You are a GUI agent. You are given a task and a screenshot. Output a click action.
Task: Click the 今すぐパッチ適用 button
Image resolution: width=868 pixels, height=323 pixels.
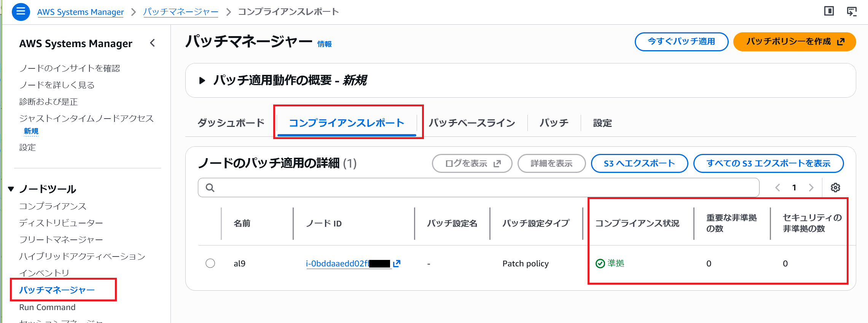pyautogui.click(x=681, y=41)
